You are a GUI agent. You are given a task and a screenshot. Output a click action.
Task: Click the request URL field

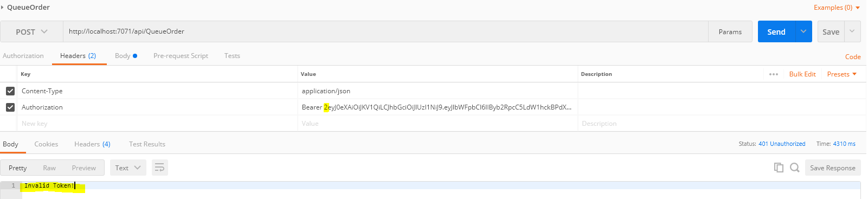click(385, 31)
